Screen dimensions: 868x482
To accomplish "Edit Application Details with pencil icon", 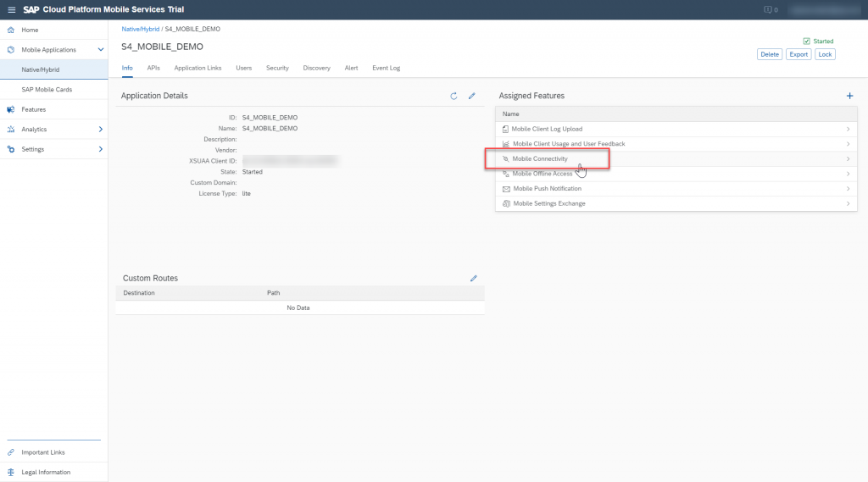I will [472, 97].
